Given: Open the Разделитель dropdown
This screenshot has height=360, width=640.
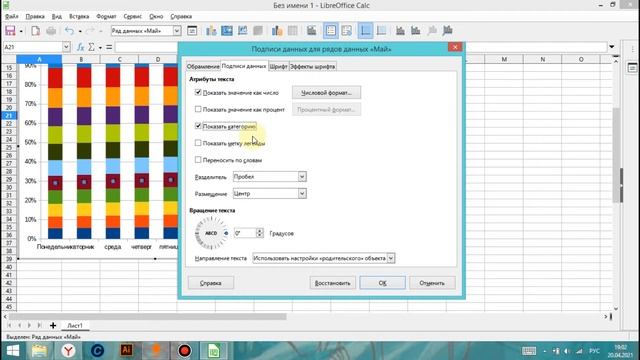Looking at the screenshot, I should pyautogui.click(x=269, y=177).
